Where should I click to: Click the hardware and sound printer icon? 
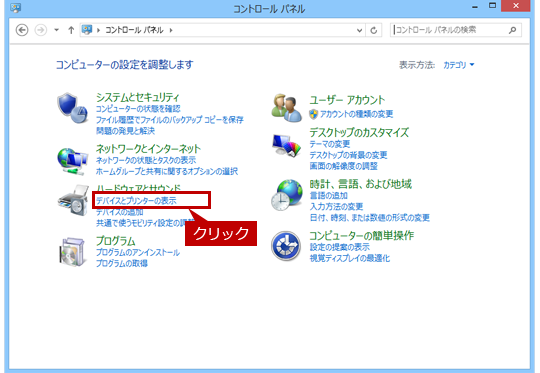[x=73, y=201]
